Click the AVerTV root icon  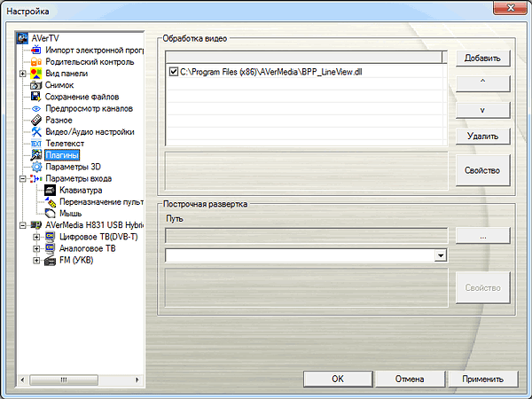coord(22,38)
